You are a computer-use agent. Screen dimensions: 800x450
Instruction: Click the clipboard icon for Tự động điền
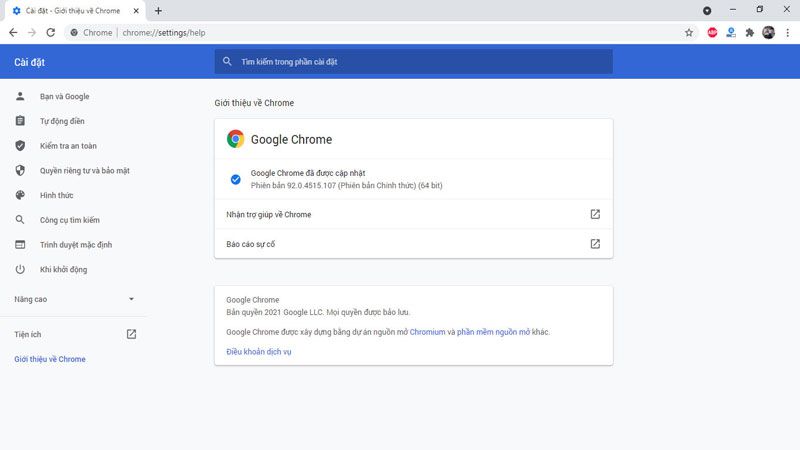click(x=20, y=121)
